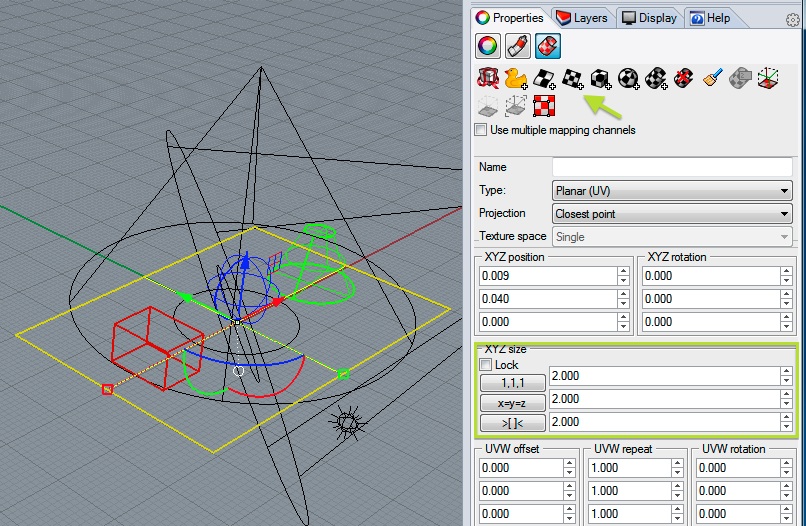
Task: Toggle the XYZ size Lock checkbox
Action: tap(486, 365)
